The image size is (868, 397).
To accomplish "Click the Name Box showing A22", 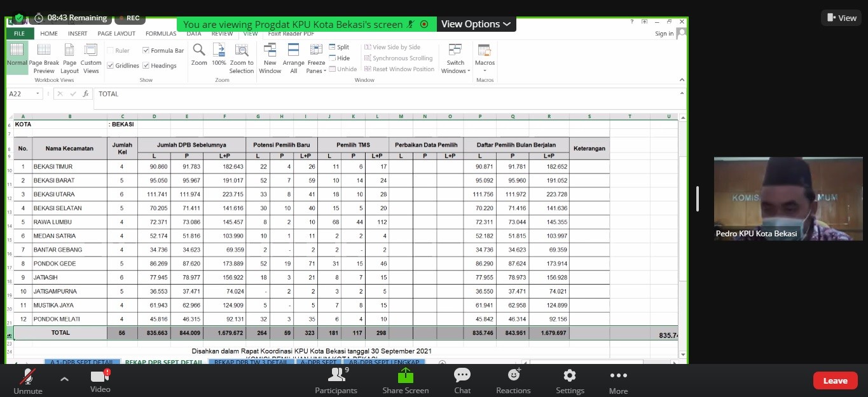I will click(20, 94).
